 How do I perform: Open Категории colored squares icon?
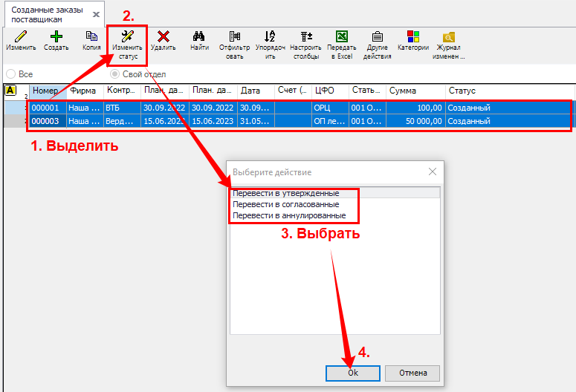(x=413, y=36)
